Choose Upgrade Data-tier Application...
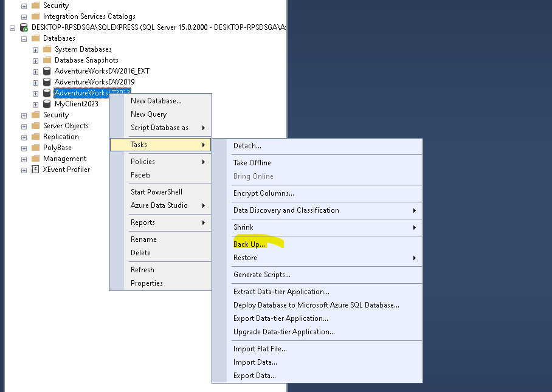This screenshot has height=392, width=552. pos(317,332)
